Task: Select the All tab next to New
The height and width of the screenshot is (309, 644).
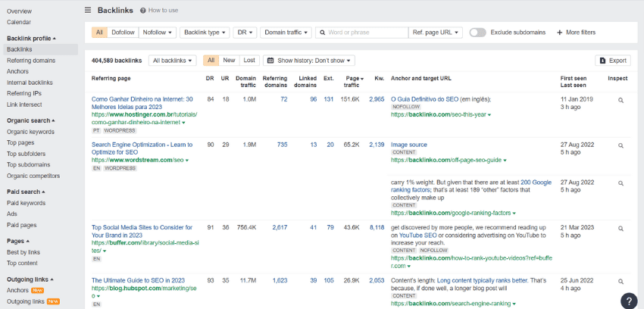Action: coord(211,61)
